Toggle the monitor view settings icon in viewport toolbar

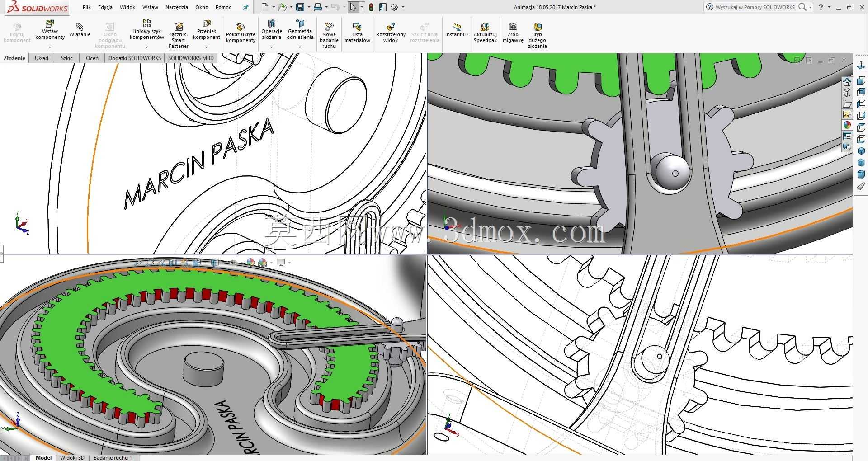(281, 262)
